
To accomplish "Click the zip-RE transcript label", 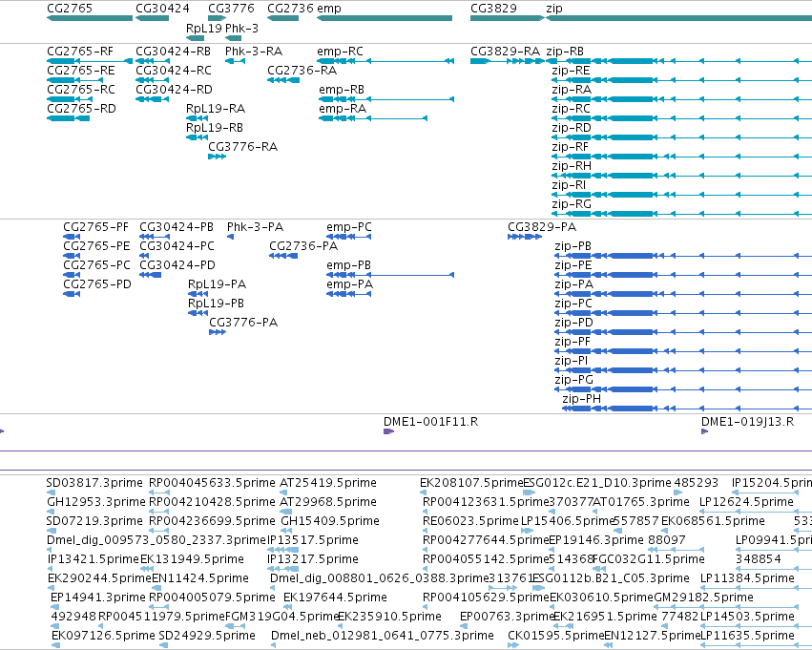I will click(571, 71).
